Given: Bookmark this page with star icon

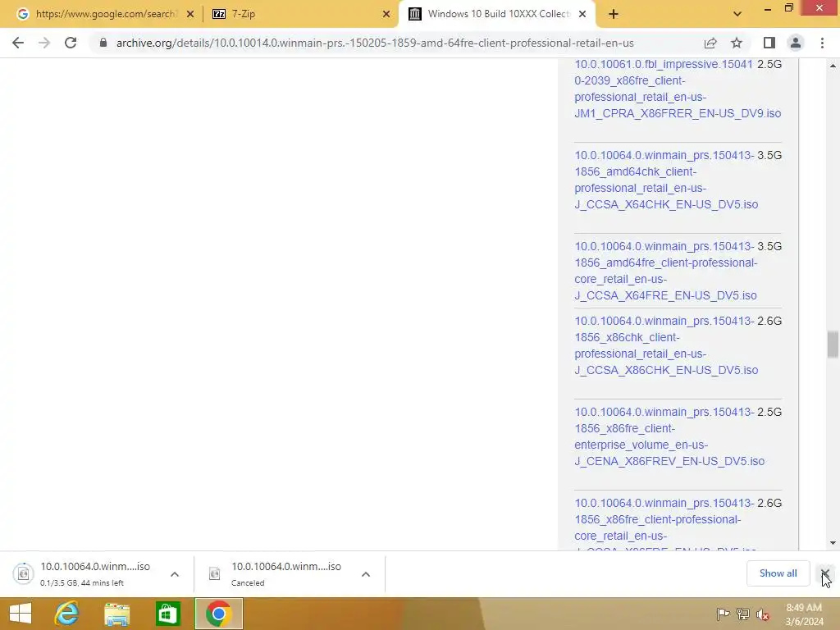Looking at the screenshot, I should coord(737,43).
